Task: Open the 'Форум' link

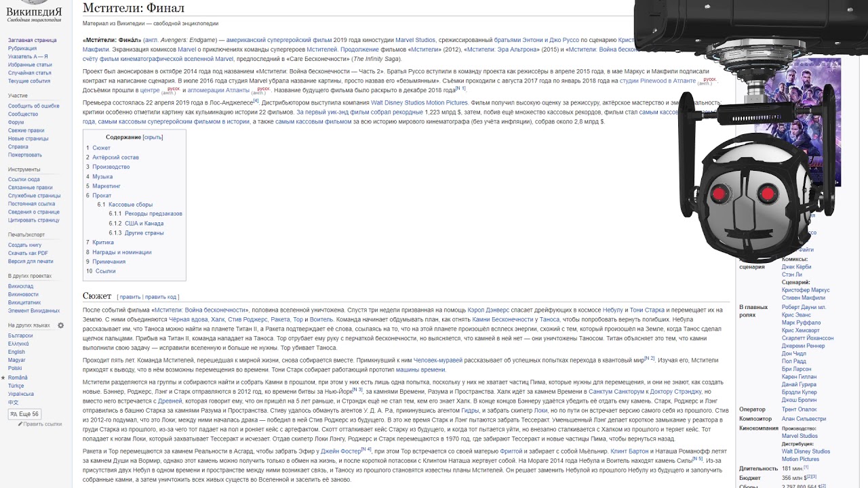Action: (16, 123)
